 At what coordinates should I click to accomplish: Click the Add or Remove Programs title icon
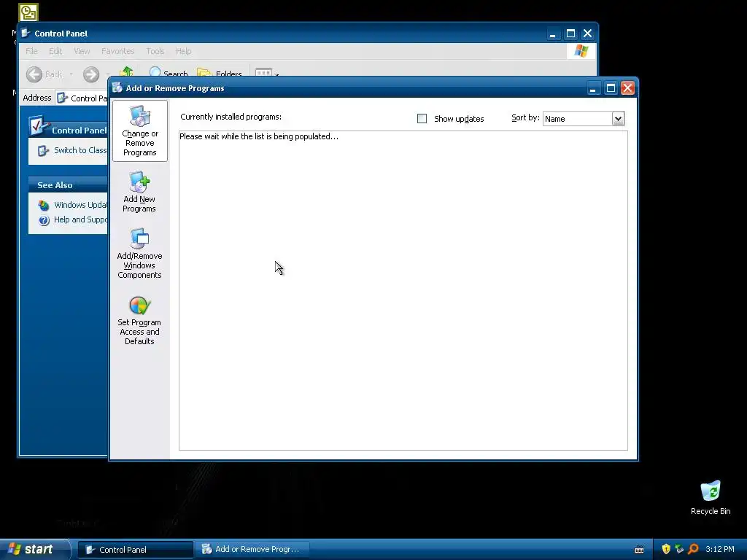117,87
